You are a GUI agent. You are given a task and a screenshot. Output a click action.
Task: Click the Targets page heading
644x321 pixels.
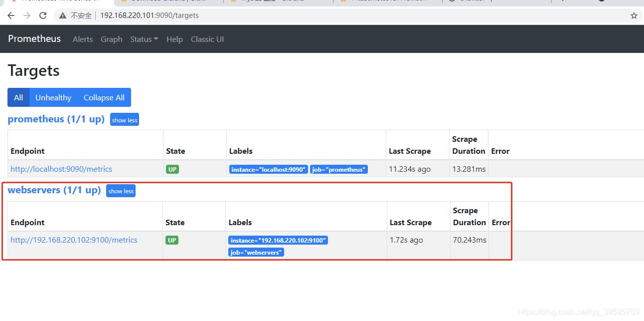pos(34,70)
